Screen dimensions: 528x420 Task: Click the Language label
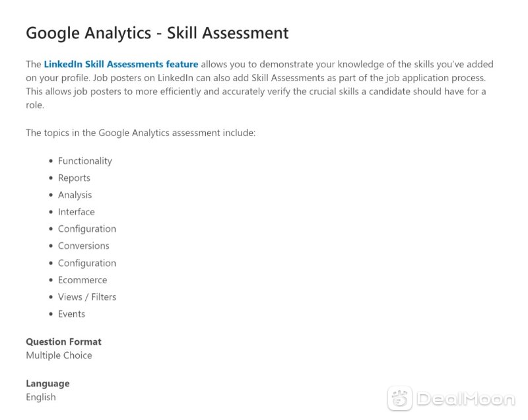(48, 384)
